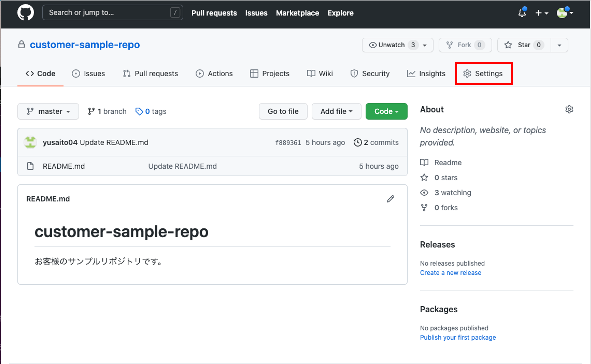Click Publish your first package
This screenshot has height=364, width=591.
pyautogui.click(x=458, y=338)
